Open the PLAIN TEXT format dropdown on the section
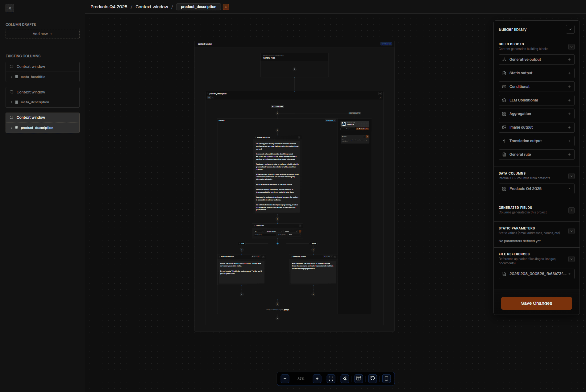Viewport: 586px width, 392px height. [x=330, y=121]
